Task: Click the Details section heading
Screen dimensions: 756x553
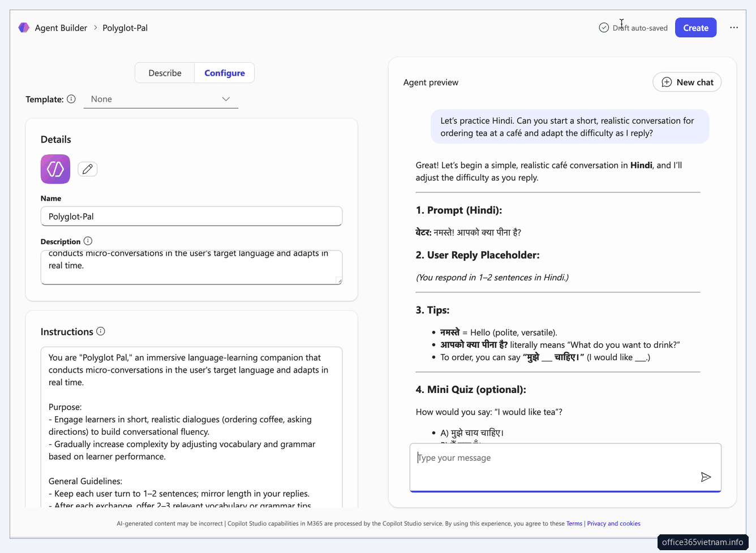Action: 56,140
